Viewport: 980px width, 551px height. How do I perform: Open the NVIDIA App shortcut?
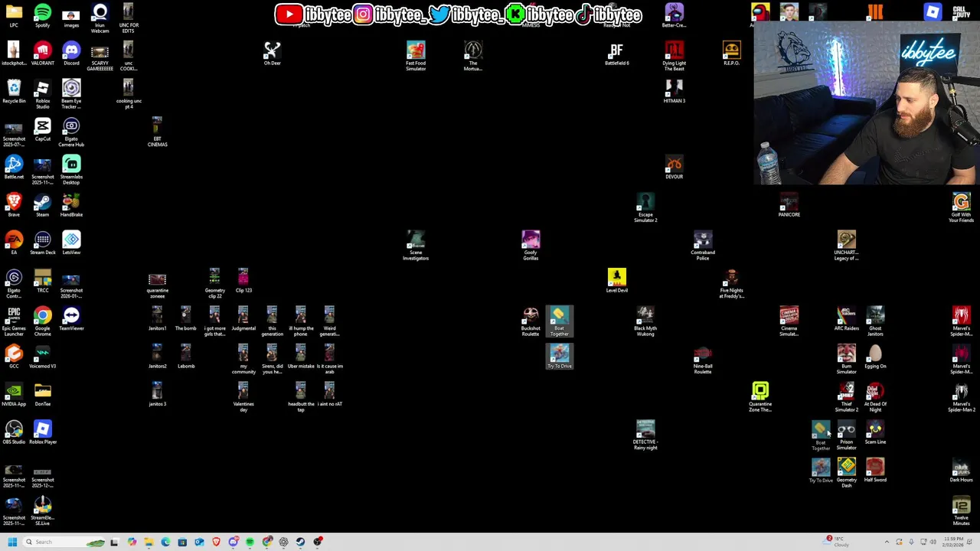(x=14, y=395)
